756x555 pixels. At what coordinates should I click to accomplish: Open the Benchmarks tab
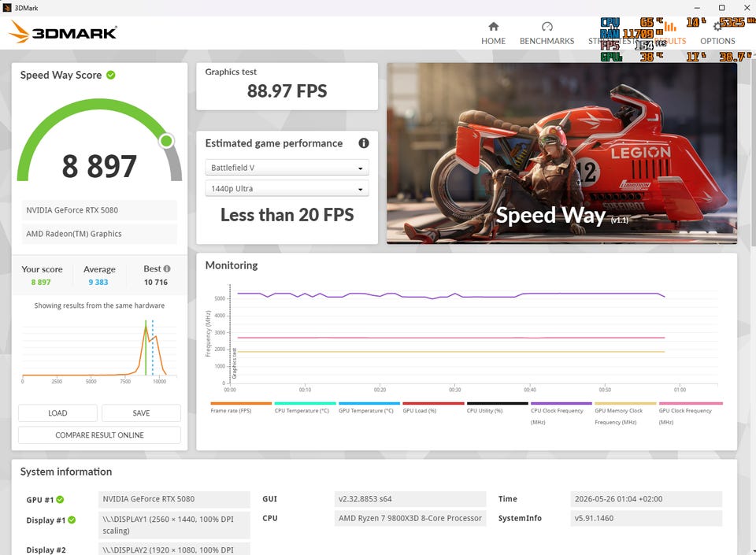click(547, 33)
